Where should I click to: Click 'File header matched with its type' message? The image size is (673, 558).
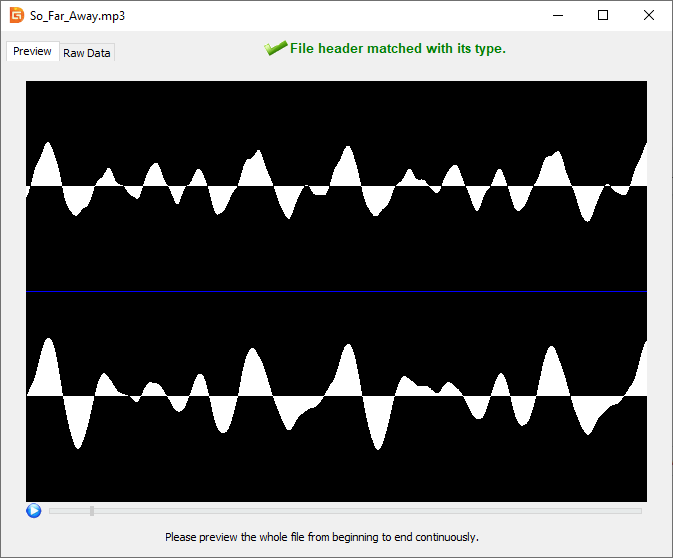tap(397, 49)
